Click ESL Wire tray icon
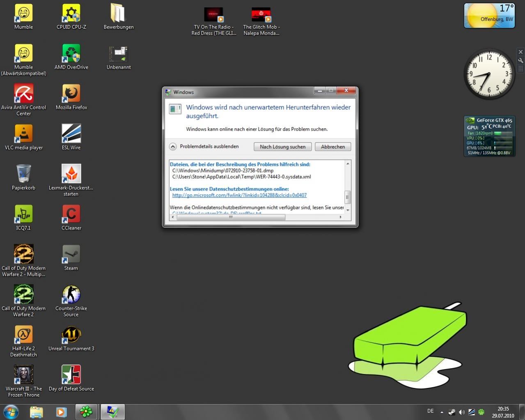 coord(472,412)
